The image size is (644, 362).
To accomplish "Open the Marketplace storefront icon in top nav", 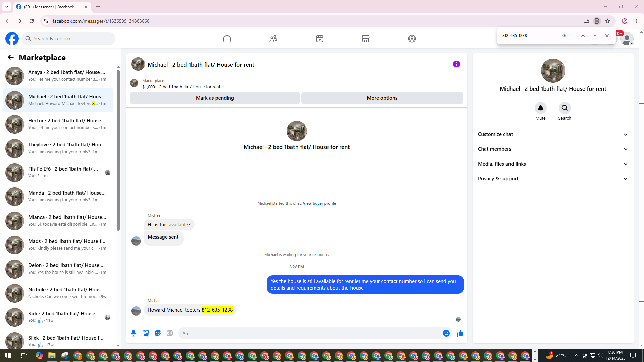I will pos(365,39).
